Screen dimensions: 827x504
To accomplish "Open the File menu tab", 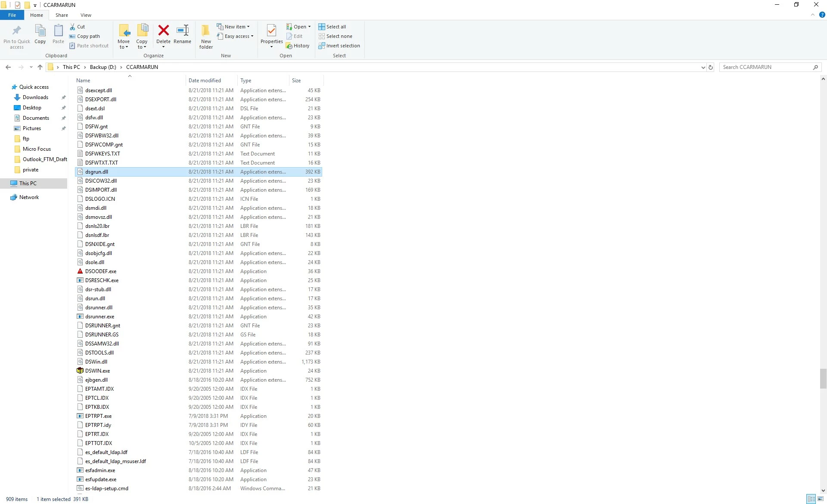I will coord(12,15).
